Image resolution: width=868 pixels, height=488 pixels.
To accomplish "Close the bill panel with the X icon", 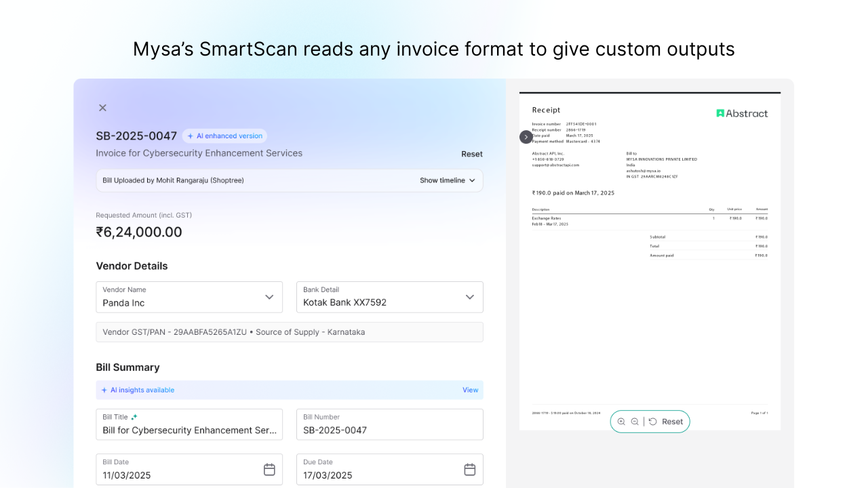I will pos(102,108).
